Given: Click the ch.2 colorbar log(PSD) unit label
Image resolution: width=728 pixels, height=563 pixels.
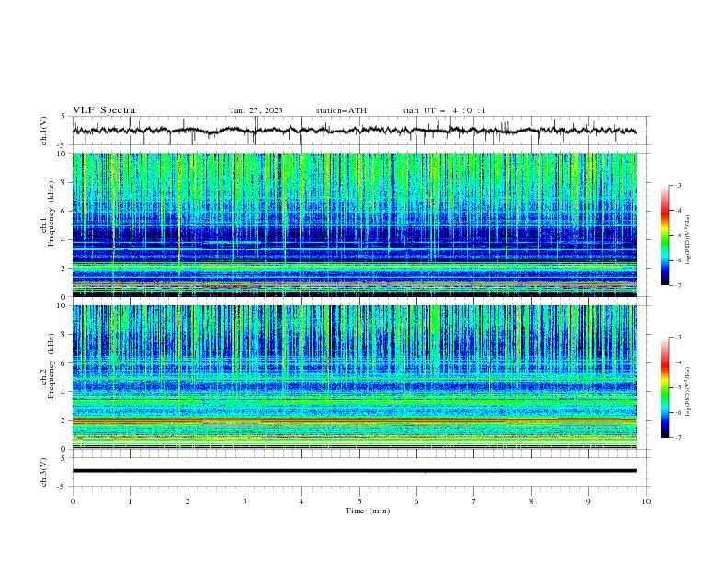Looking at the screenshot, I should coord(688,392).
